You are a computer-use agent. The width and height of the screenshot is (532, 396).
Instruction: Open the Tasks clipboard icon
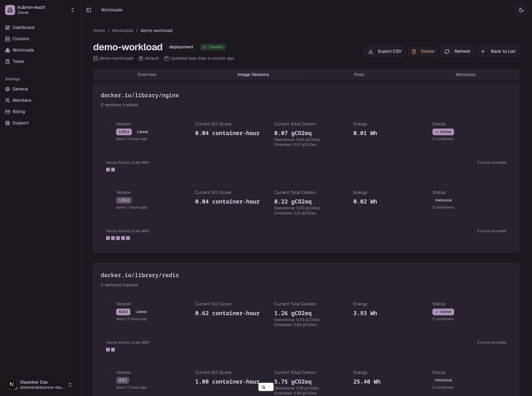7,61
